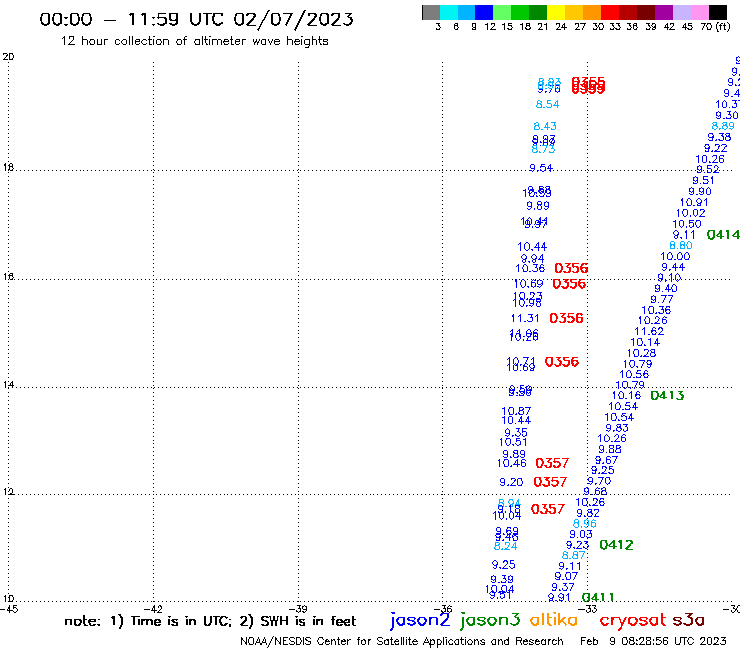Click the wave height value 9.39
The image size is (740, 650).
[502, 579]
